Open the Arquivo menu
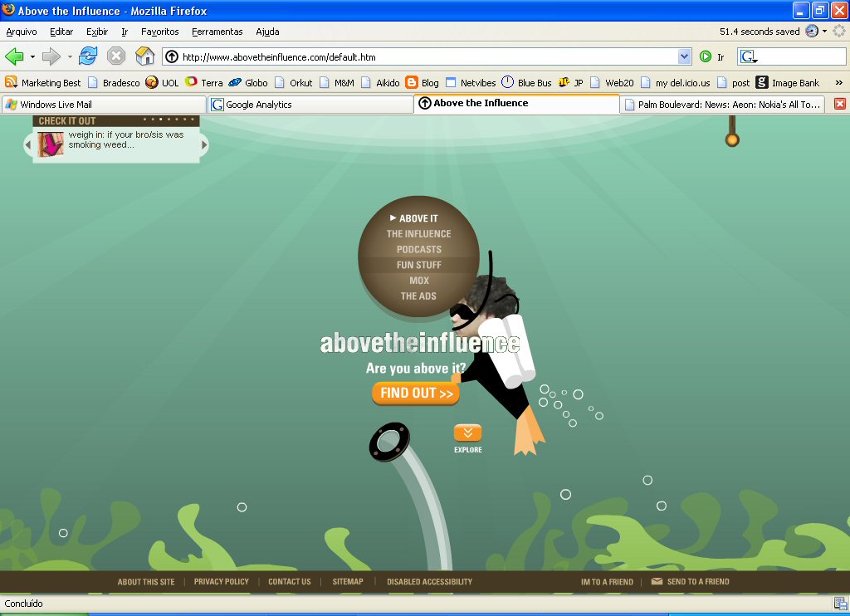This screenshot has width=850, height=616. [x=22, y=32]
